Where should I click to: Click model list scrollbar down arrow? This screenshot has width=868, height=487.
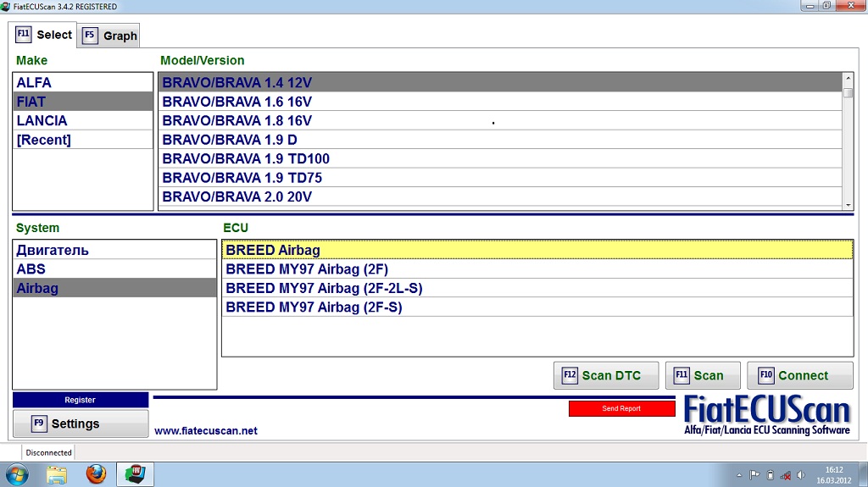(848, 205)
